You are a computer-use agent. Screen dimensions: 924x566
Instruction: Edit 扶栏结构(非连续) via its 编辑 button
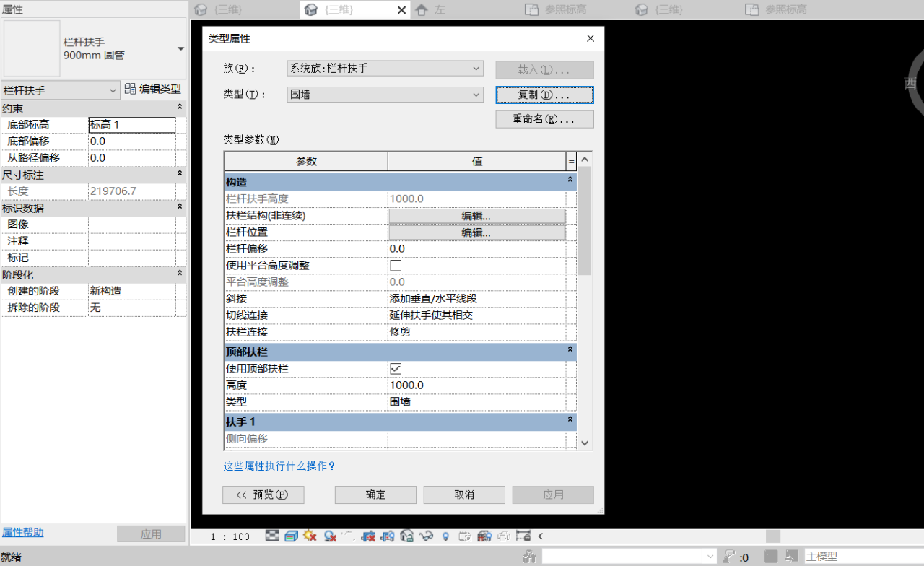[x=476, y=215]
